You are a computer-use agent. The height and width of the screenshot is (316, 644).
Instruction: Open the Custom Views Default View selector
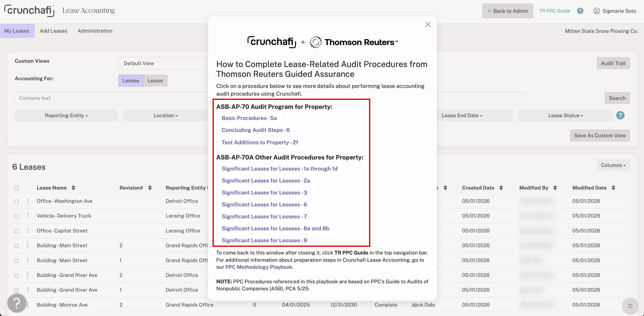click(163, 63)
